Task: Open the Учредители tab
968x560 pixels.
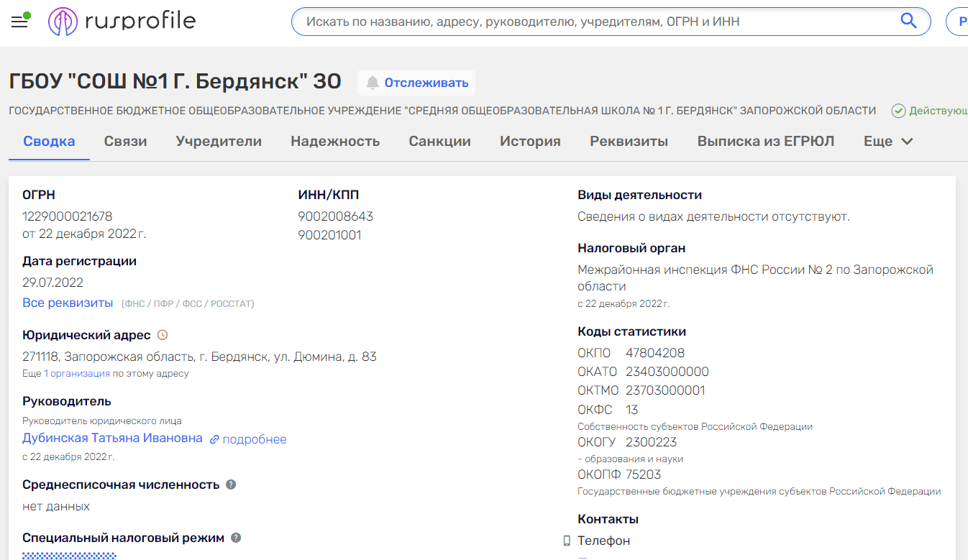Action: click(x=219, y=142)
